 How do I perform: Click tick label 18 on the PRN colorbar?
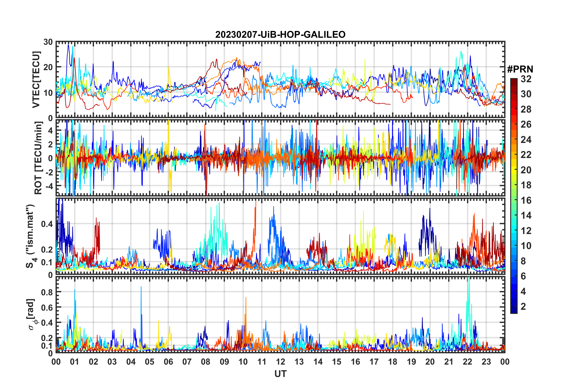point(526,185)
